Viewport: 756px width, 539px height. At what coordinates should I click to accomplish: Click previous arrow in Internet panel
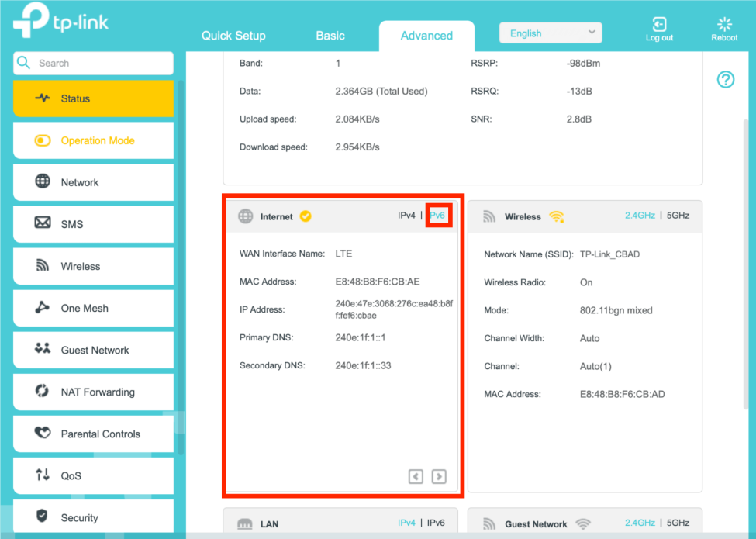416,476
